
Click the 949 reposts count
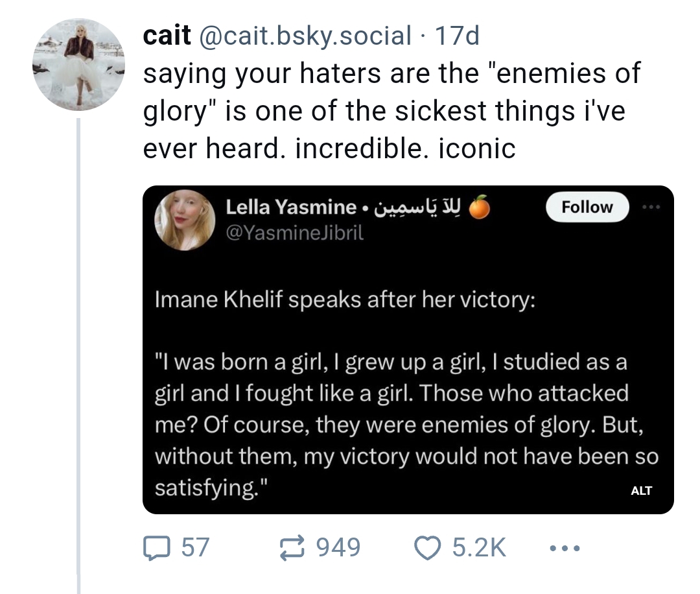[x=338, y=547]
